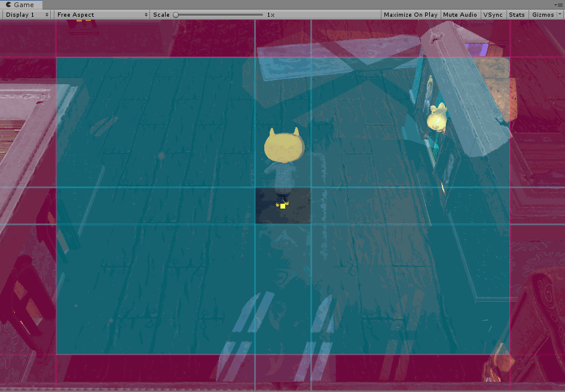
Task: Switch to the Game tab
Action: pos(21,5)
